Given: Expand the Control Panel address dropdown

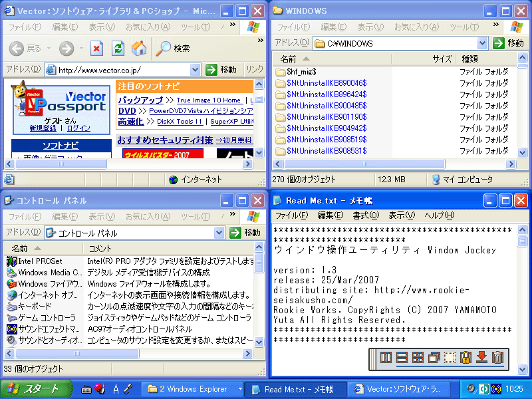Looking at the screenshot, I should pos(219,233).
